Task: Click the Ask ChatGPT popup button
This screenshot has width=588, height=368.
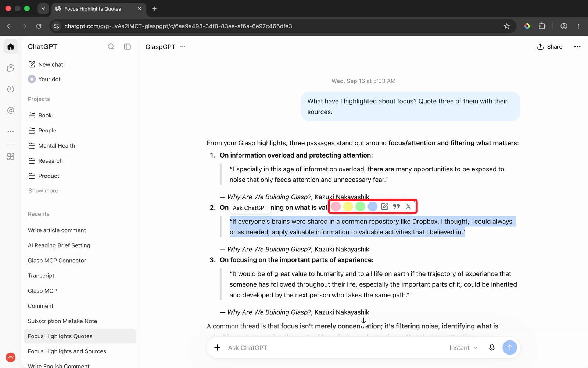Action: (x=250, y=208)
